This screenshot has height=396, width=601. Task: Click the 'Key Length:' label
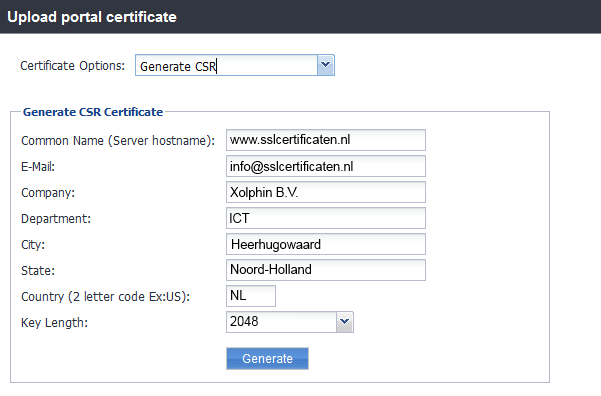54,323
